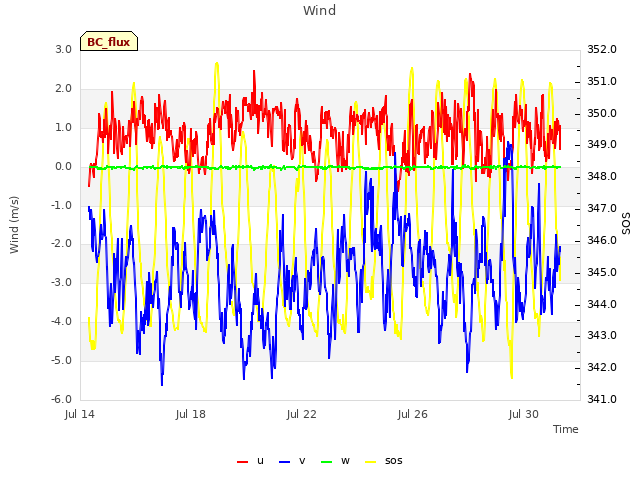
Task: Click the right axis value 345.0
Action: (602, 272)
